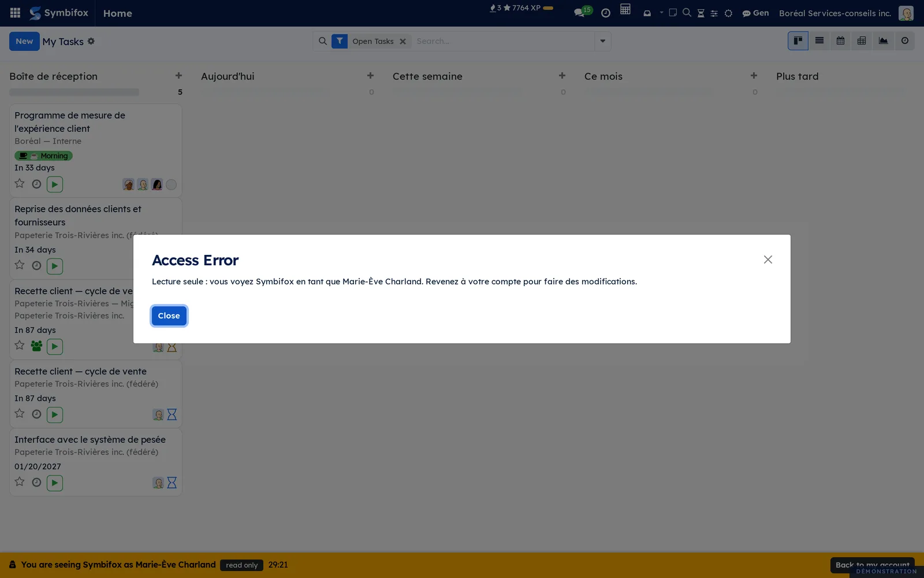Dismiss the dialog using the X icon
The height and width of the screenshot is (578, 924).
tap(767, 260)
